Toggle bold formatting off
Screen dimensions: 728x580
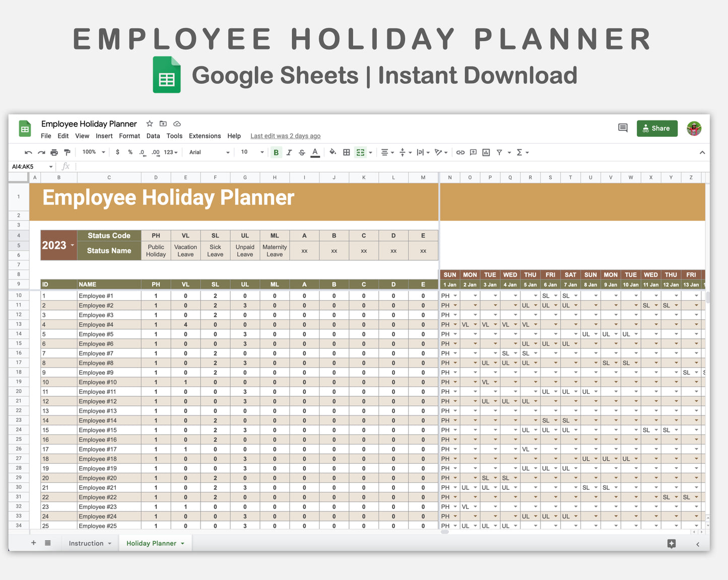(276, 152)
